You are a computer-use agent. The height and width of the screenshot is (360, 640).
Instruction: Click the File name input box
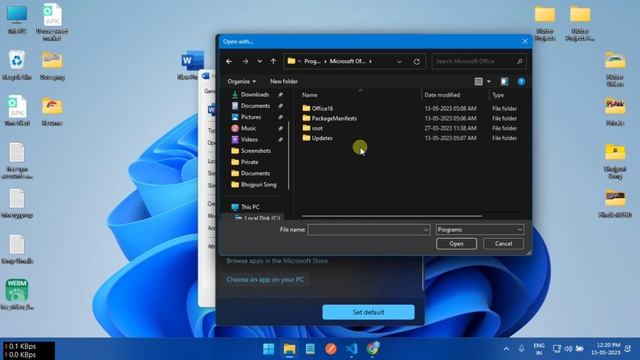pyautogui.click(x=365, y=230)
